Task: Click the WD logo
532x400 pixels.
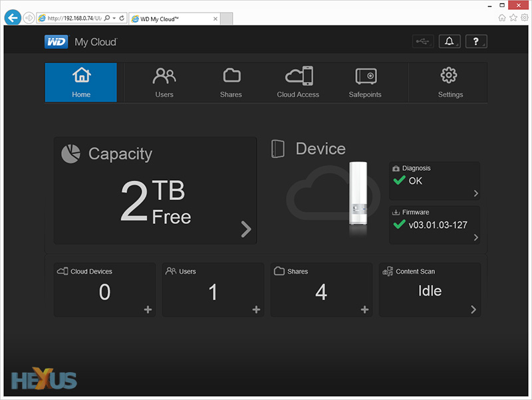Action: point(56,42)
